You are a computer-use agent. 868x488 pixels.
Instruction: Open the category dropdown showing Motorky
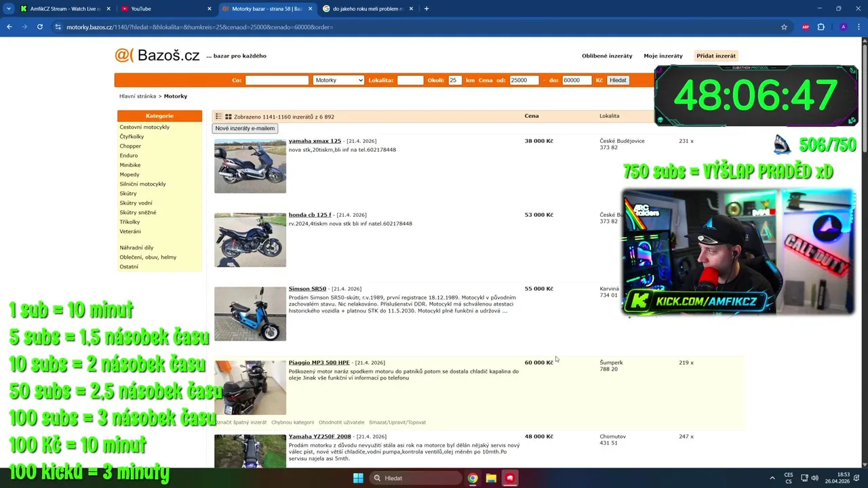338,80
